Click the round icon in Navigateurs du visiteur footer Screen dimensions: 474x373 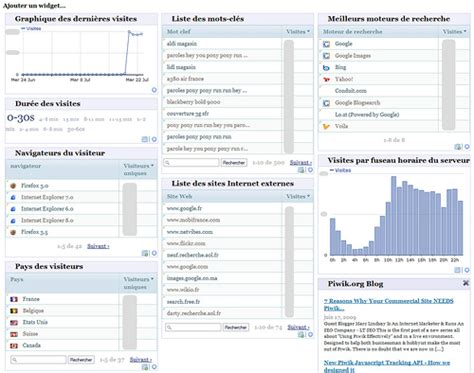click(154, 253)
